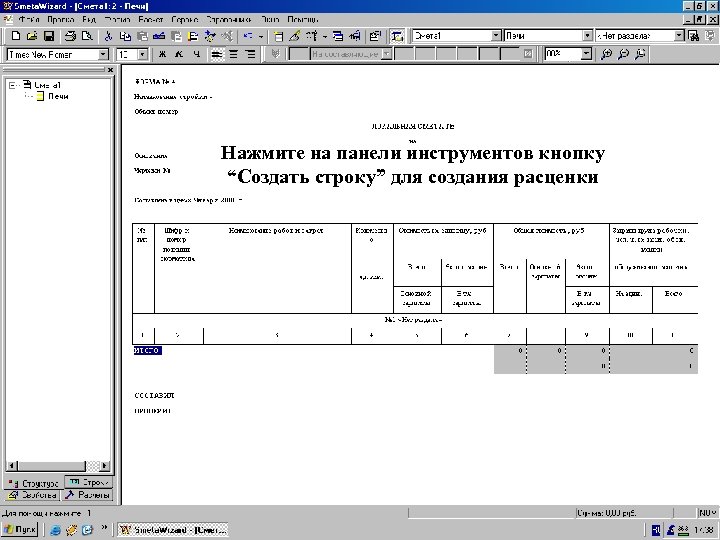Open the 'Нет раздела' section combo box

(x=679, y=36)
